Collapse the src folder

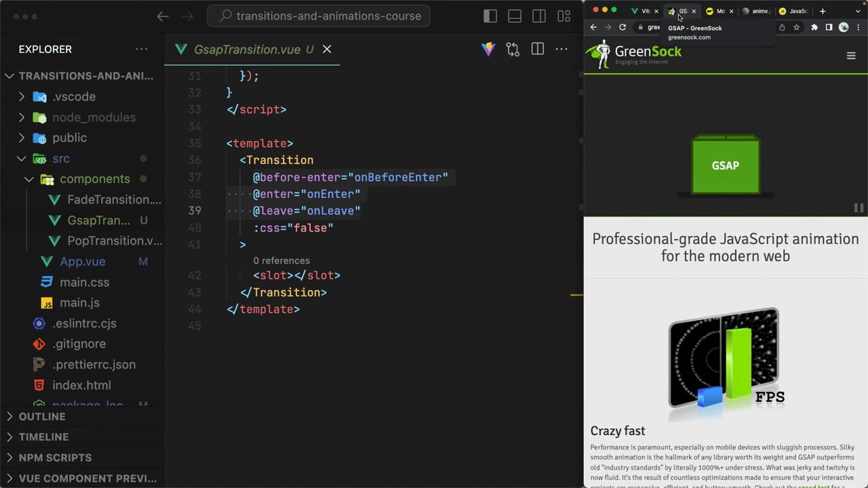[x=82, y=159]
